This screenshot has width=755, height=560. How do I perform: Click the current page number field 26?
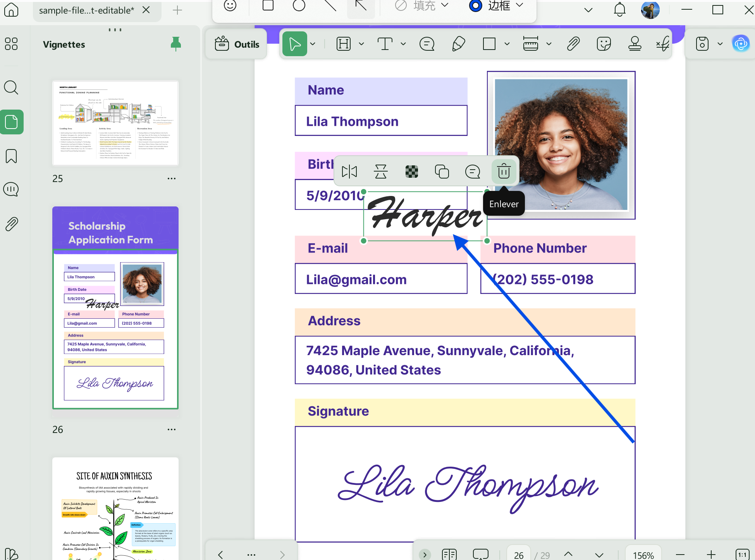[519, 555]
